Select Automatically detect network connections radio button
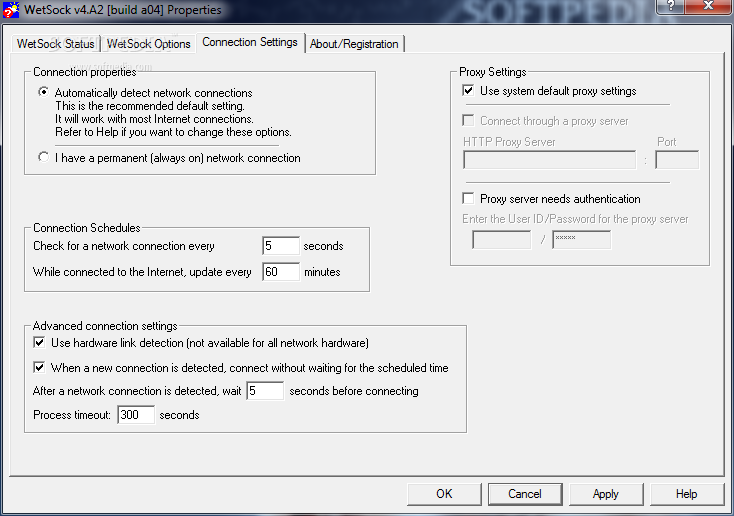 click(x=44, y=92)
